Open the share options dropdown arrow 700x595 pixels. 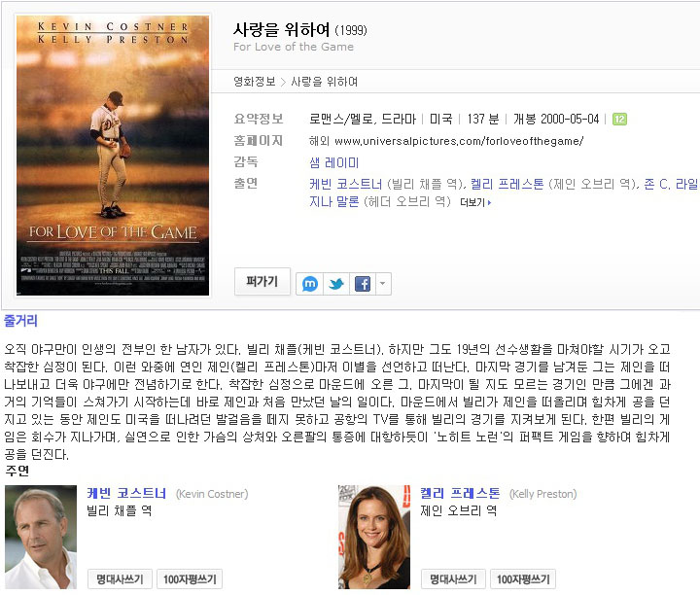[x=383, y=284]
